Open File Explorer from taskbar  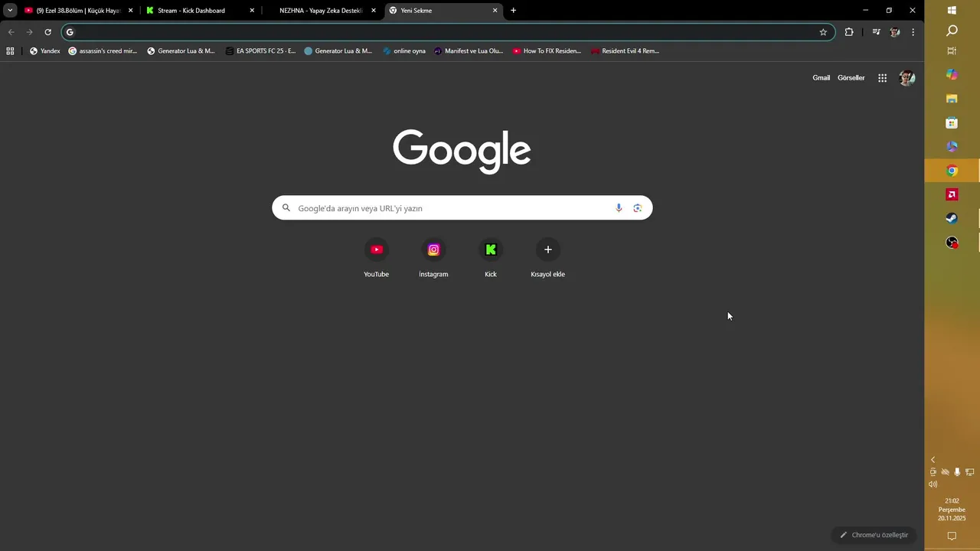(x=952, y=99)
